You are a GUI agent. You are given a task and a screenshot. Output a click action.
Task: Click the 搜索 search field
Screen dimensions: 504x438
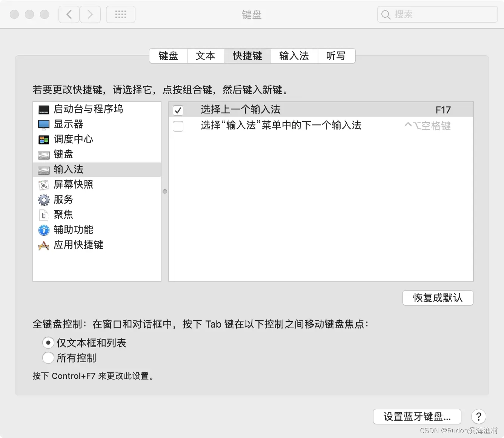[x=438, y=14]
